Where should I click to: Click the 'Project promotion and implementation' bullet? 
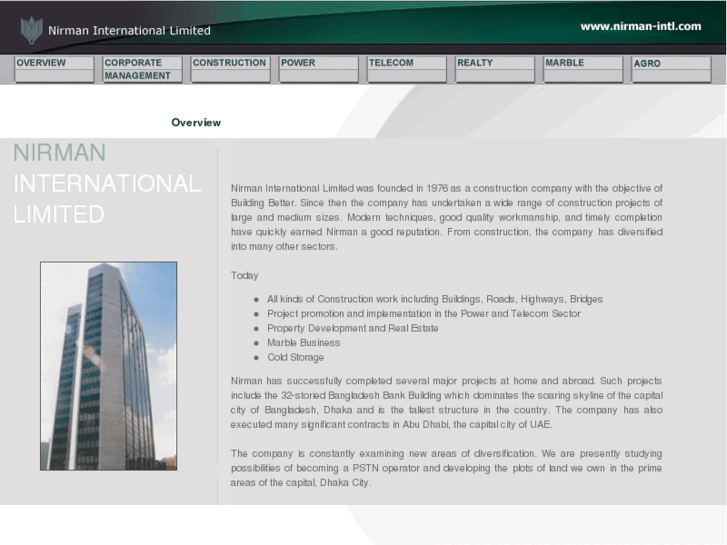tap(424, 314)
